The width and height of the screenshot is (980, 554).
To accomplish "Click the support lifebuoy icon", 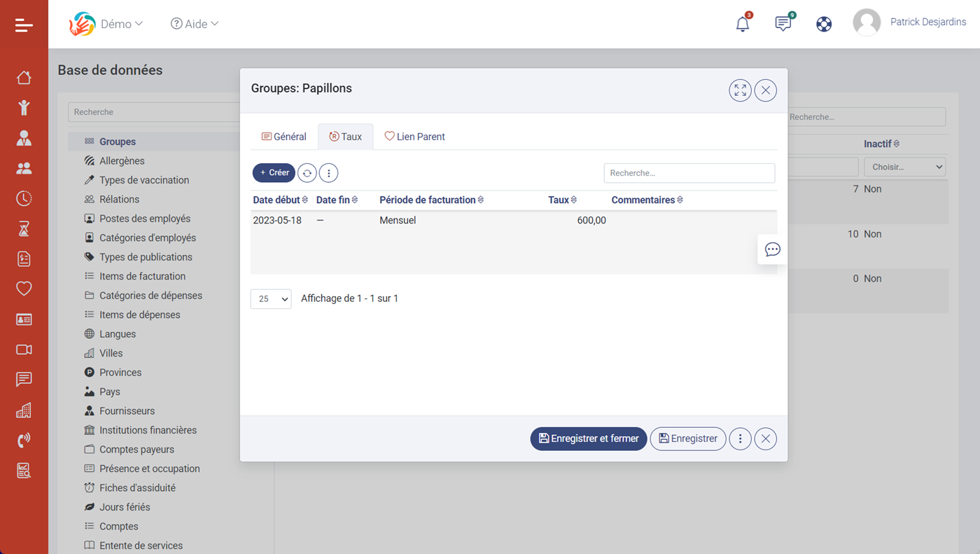I will pyautogui.click(x=824, y=25).
